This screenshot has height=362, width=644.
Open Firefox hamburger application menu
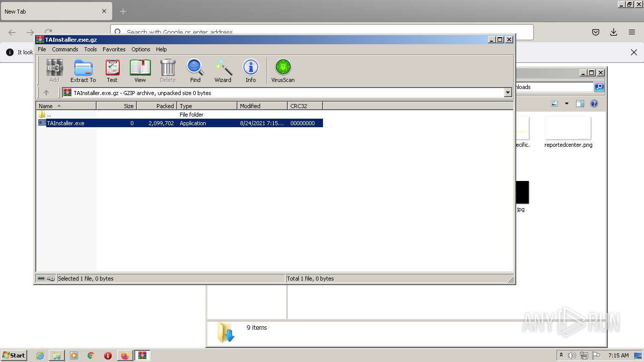pos(632,32)
